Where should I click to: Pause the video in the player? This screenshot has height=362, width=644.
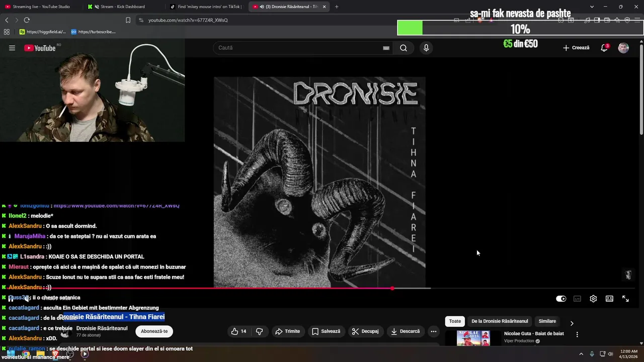[x=11, y=298]
